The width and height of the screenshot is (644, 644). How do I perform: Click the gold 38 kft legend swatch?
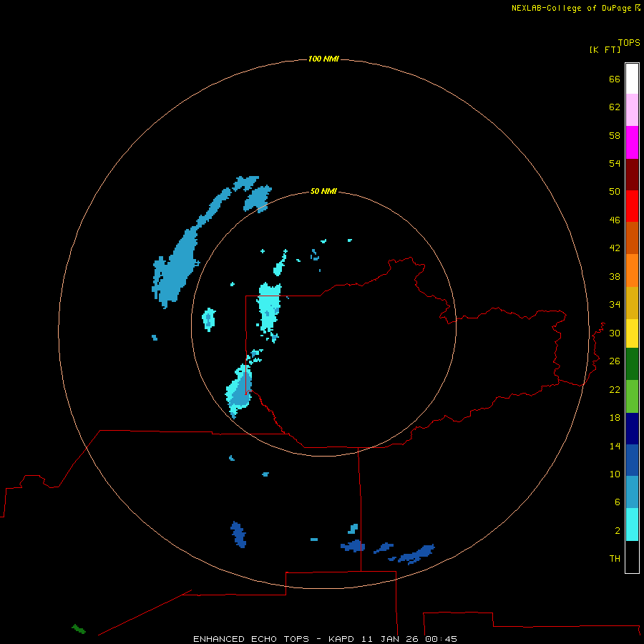click(632, 303)
